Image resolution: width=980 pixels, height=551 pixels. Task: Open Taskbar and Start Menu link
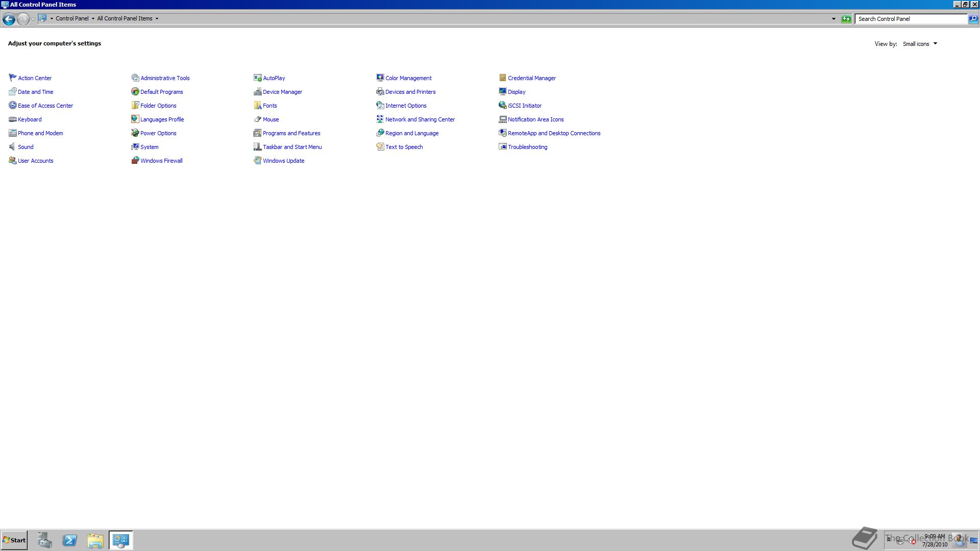pos(292,147)
